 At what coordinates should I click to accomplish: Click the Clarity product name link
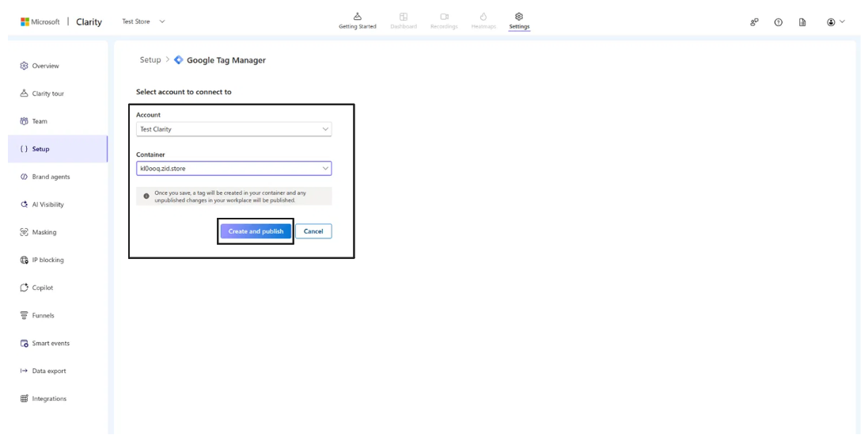(89, 22)
